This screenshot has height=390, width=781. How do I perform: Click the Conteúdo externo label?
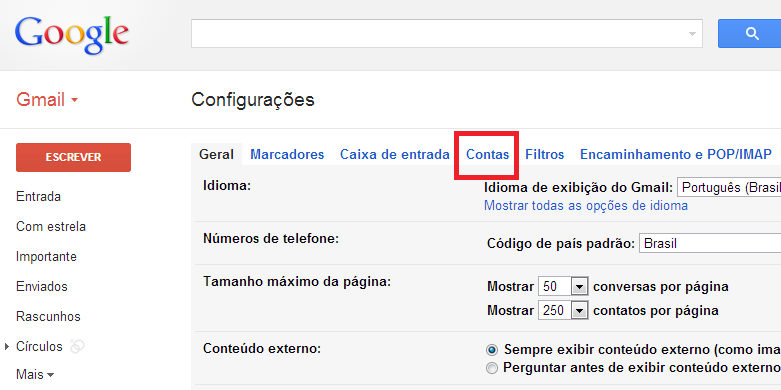click(x=262, y=349)
